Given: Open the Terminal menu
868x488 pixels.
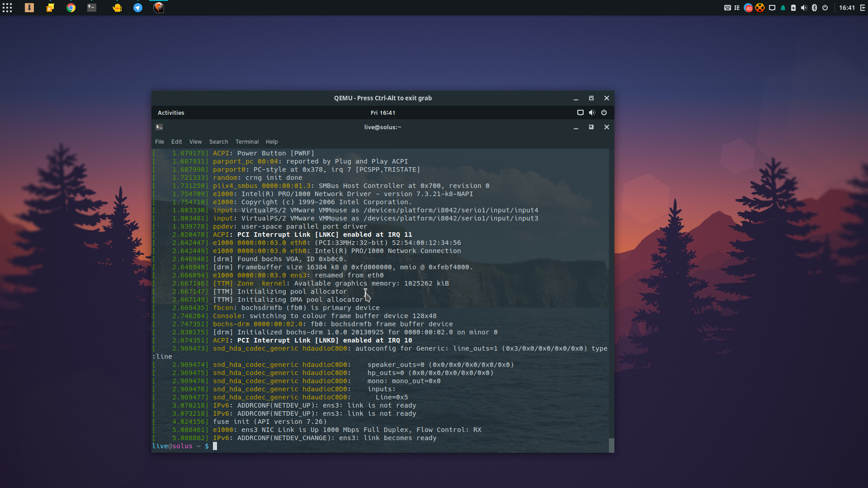Looking at the screenshot, I should coord(247,141).
